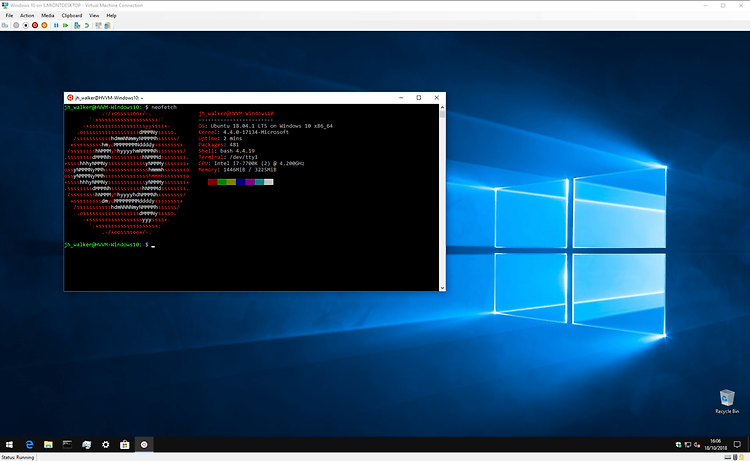Click the 'Memory: 1446MiB / 3225MiB' line
This screenshot has width=750, height=461.
click(237, 170)
